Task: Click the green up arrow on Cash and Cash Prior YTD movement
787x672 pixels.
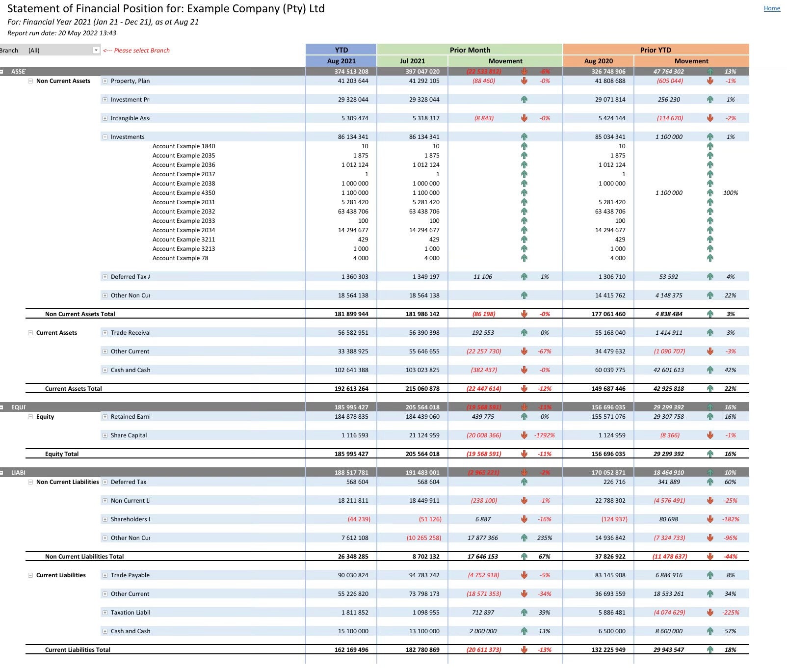Action: pos(709,370)
